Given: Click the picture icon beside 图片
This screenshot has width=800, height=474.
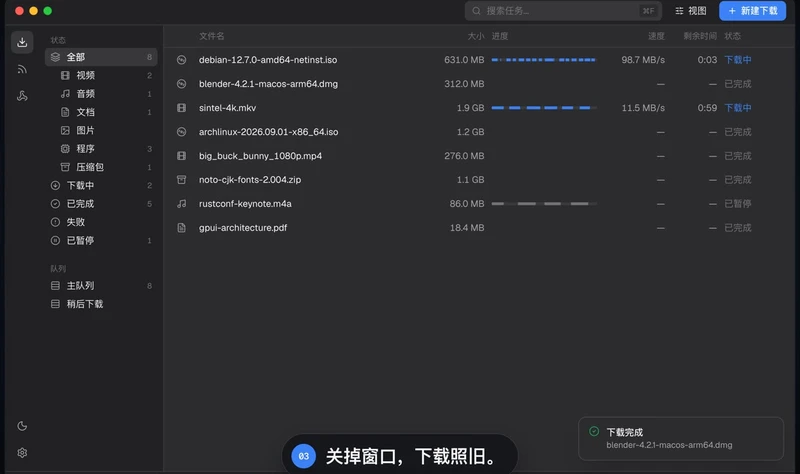Looking at the screenshot, I should [x=65, y=130].
